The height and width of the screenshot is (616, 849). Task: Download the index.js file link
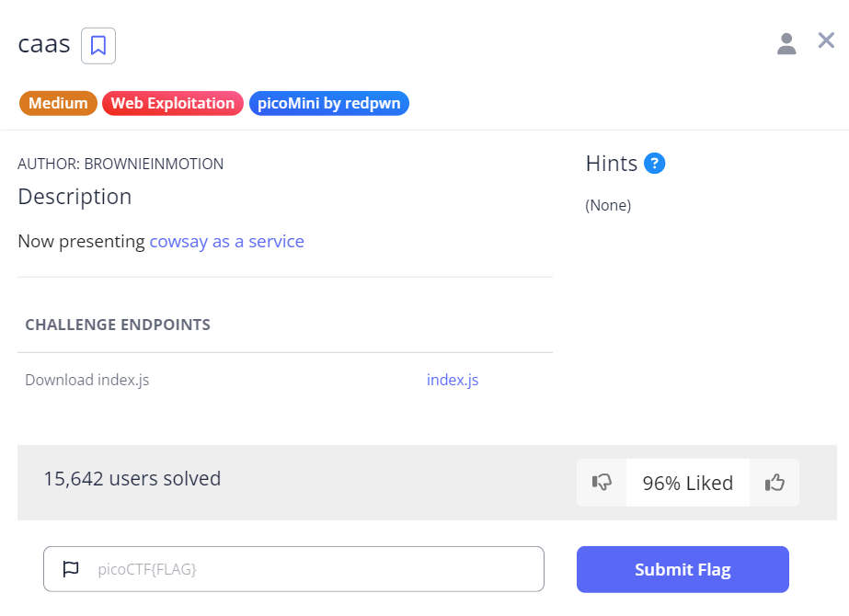click(x=453, y=380)
